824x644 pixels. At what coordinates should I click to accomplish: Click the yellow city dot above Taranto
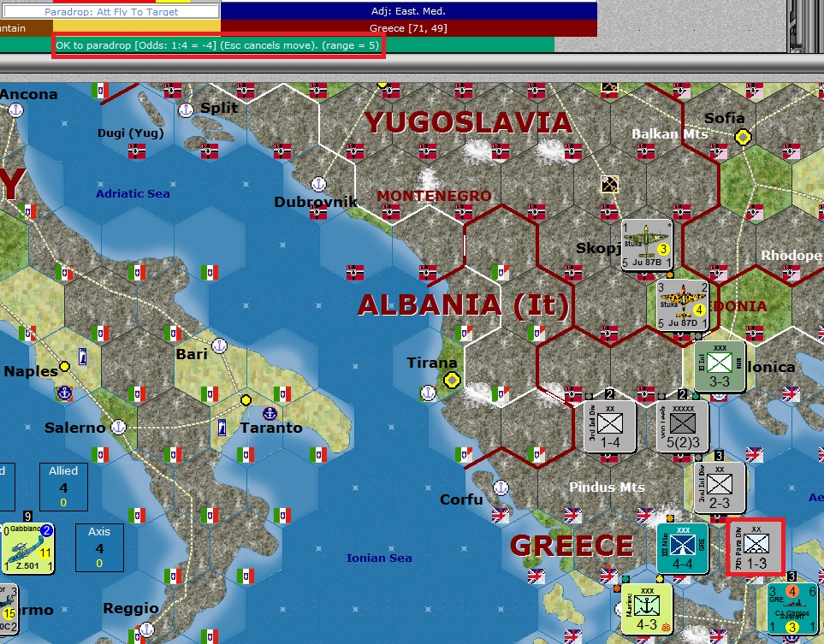(x=246, y=400)
